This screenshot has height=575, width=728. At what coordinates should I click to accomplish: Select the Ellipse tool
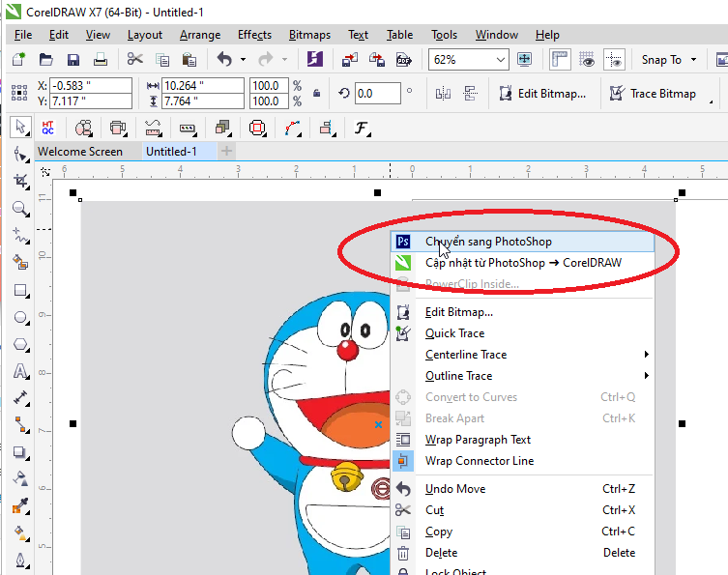tap(20, 317)
